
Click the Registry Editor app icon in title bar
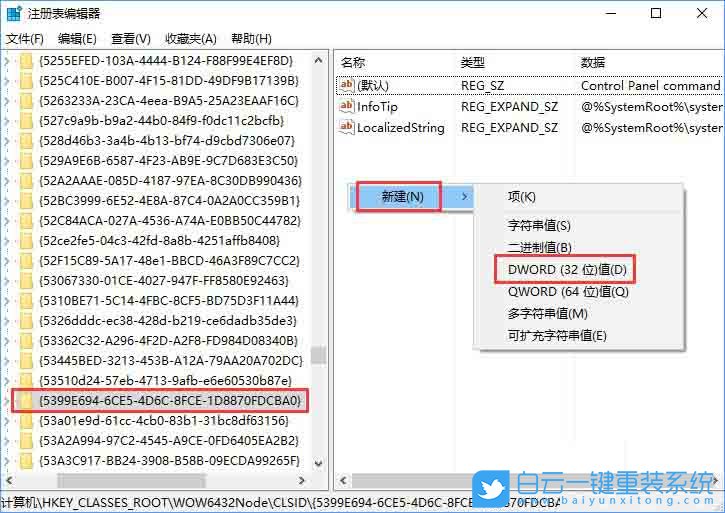(x=14, y=13)
